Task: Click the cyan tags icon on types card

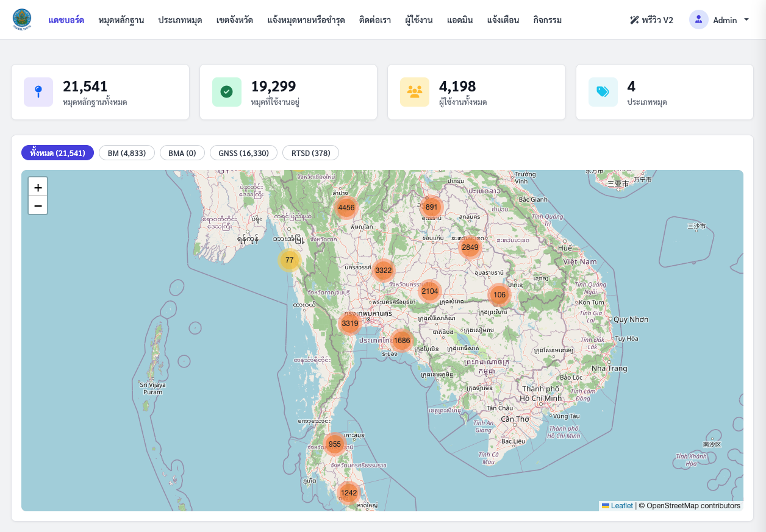Action: point(603,92)
